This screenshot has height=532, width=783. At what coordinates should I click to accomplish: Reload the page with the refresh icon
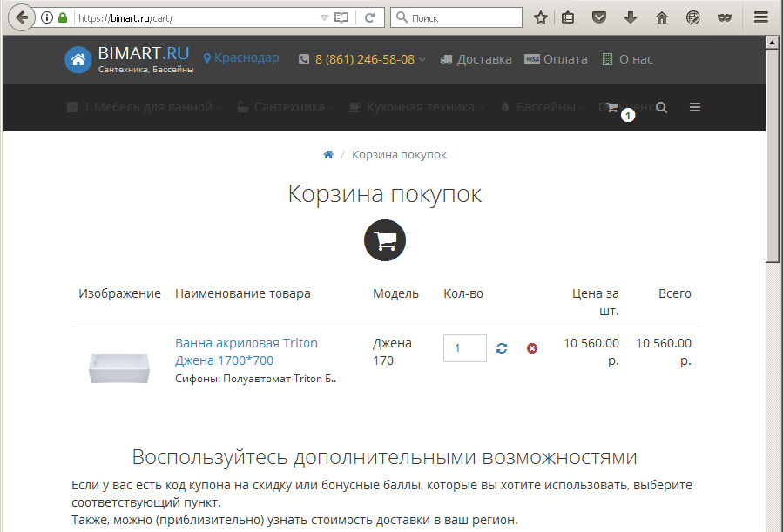coord(369,18)
